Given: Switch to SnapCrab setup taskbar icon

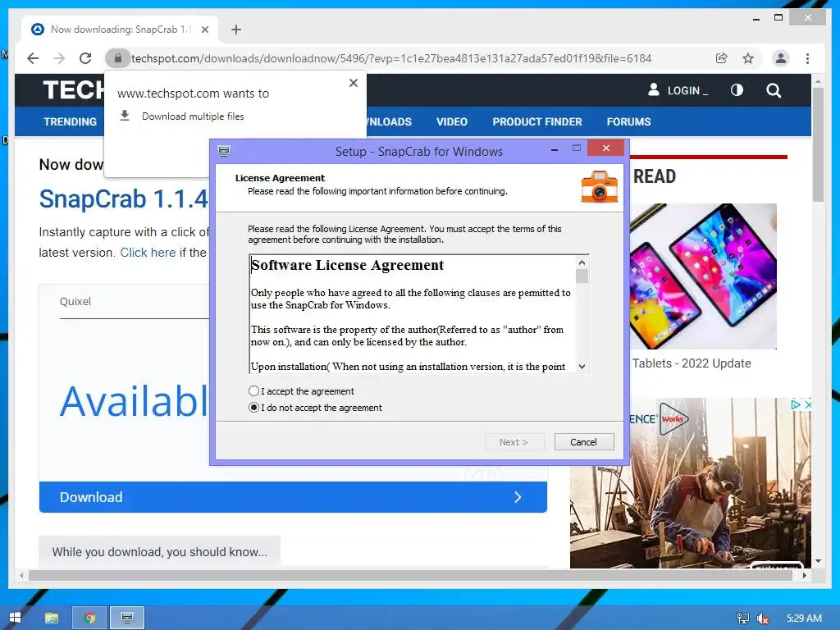Looking at the screenshot, I should (x=127, y=618).
